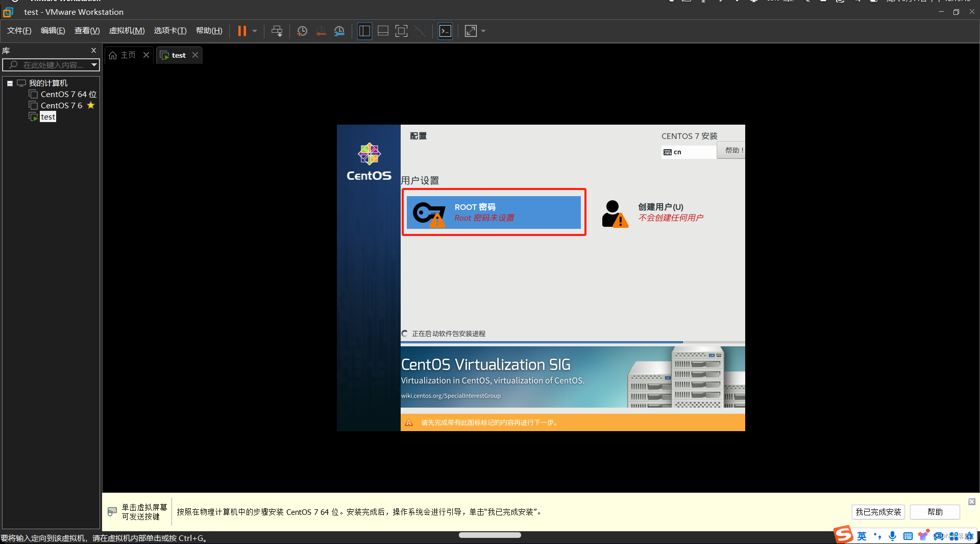The image size is (980, 544).
Task: Click the favorite star beside CentOS 7 6
Action: [91, 105]
